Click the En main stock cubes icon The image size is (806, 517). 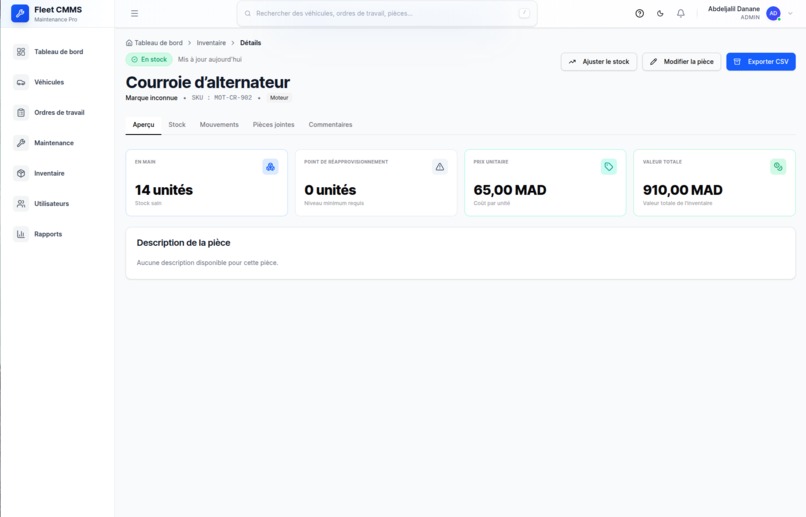click(x=270, y=167)
